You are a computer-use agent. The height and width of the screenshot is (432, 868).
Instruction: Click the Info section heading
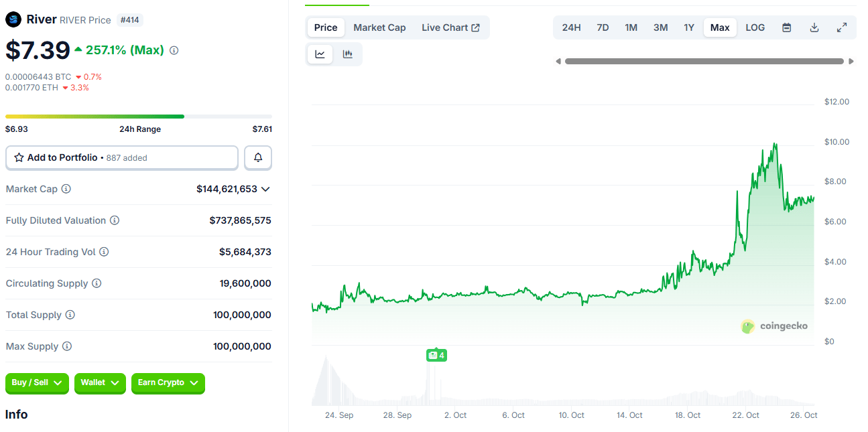click(17, 415)
